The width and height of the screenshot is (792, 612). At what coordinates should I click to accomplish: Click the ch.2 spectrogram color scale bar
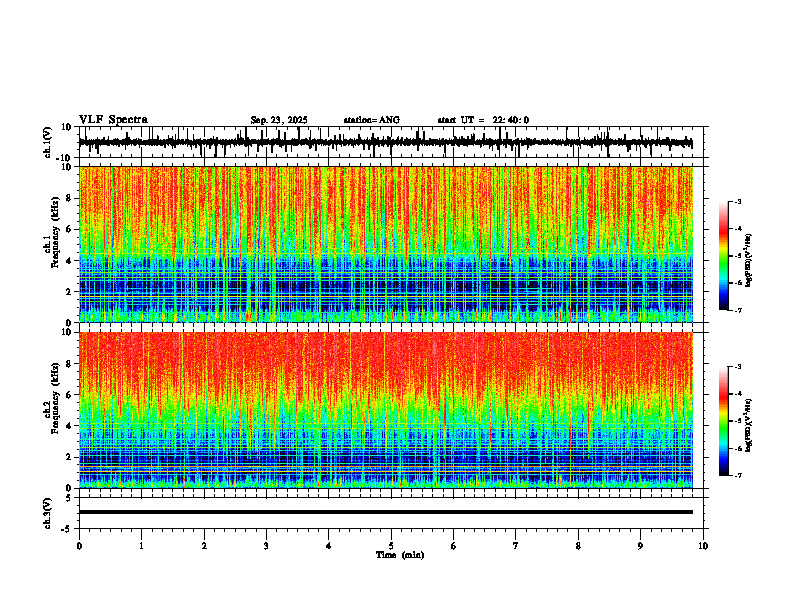point(723,421)
